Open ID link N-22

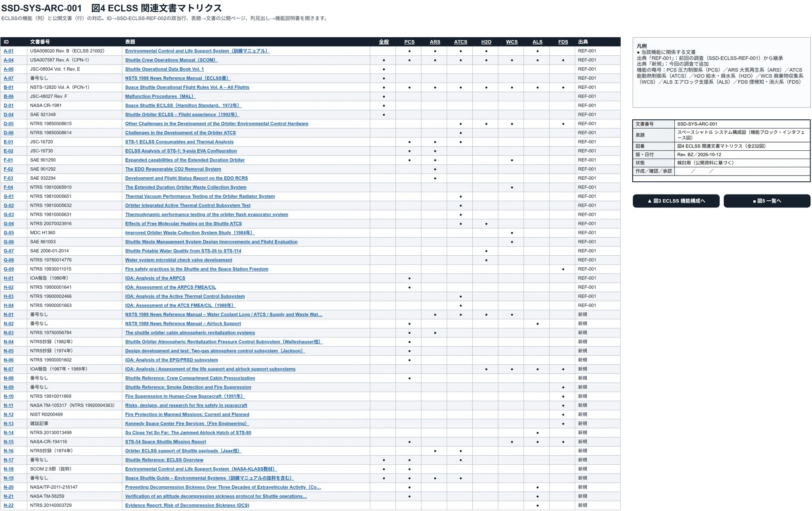(x=8, y=505)
